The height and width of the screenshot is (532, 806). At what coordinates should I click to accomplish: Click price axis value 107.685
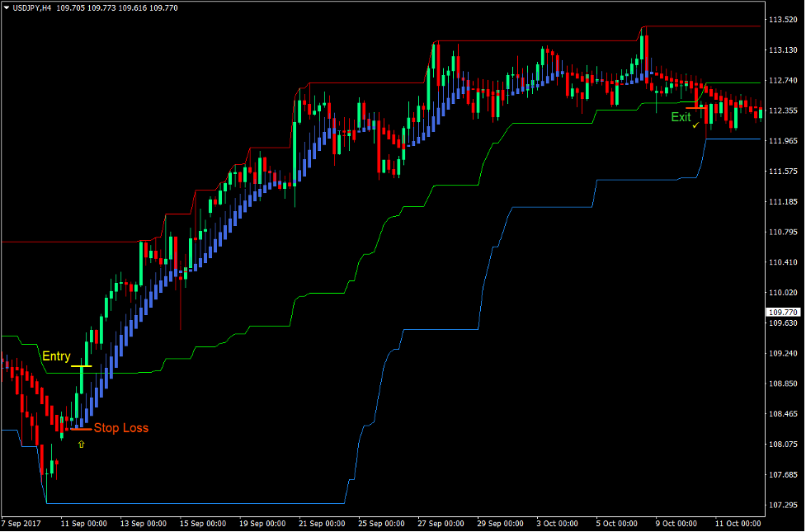click(783, 474)
